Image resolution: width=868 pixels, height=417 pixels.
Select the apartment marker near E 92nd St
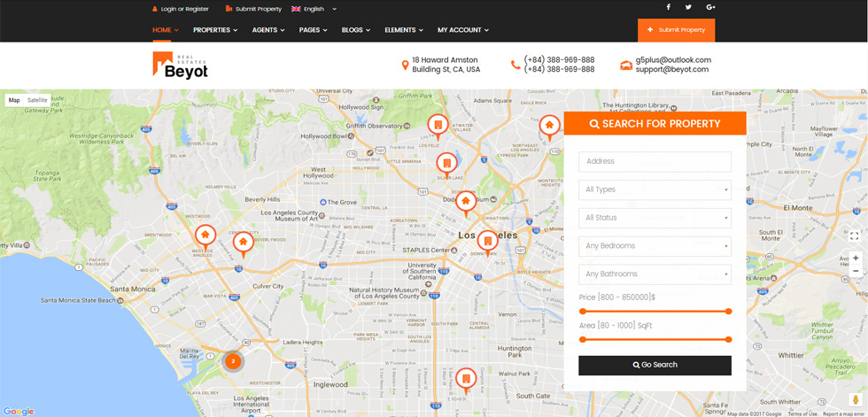466,381
